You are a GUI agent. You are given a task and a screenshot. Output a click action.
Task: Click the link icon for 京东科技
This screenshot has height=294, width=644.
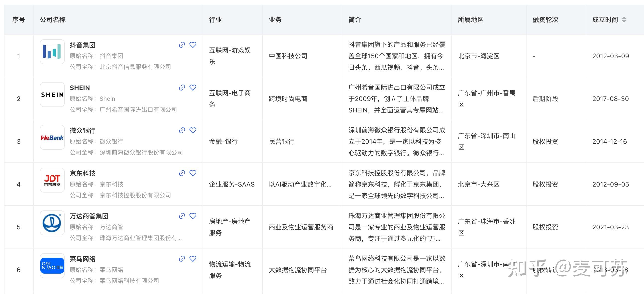point(182,173)
